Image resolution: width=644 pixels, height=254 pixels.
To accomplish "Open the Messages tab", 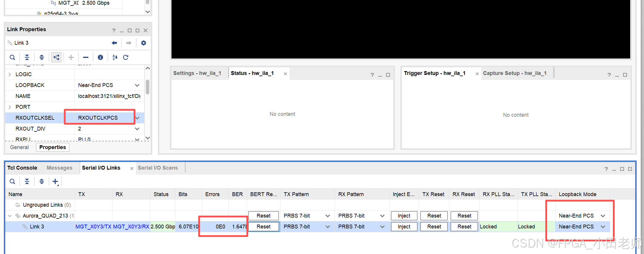I will click(x=59, y=168).
